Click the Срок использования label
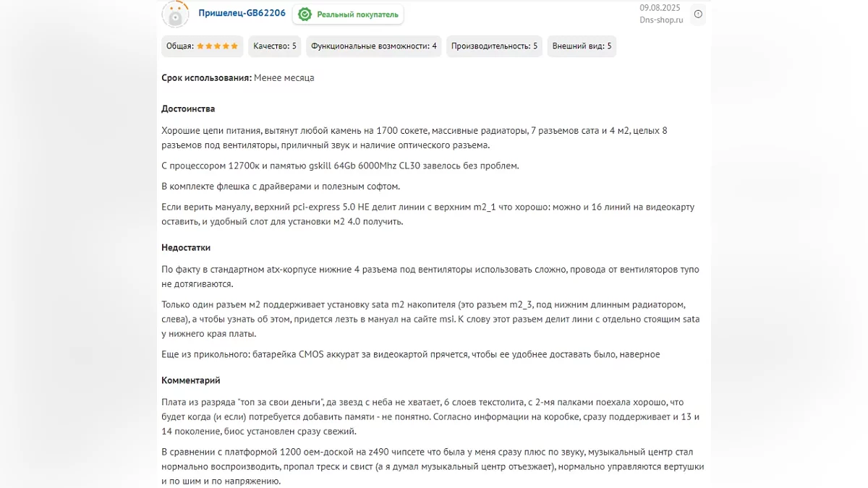Image resolution: width=868 pixels, height=488 pixels. [206, 78]
